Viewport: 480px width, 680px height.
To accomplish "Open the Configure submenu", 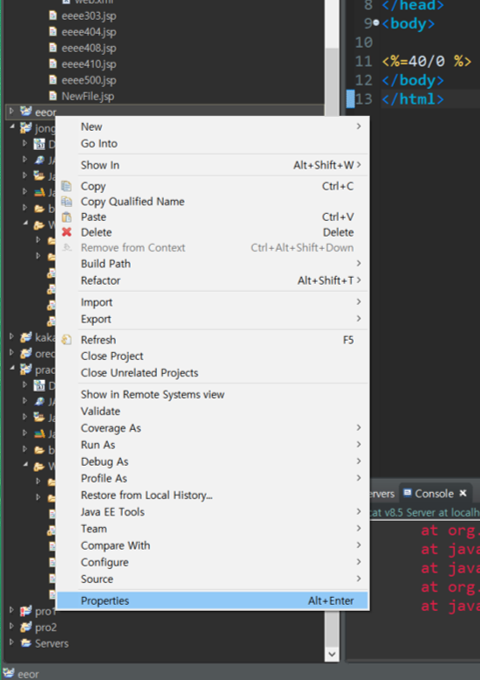I will coord(212,562).
